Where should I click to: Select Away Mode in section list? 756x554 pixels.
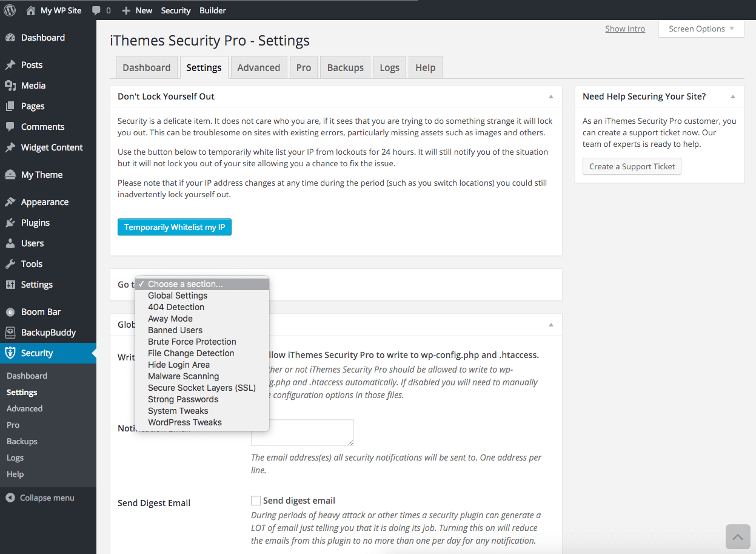(x=202, y=319)
